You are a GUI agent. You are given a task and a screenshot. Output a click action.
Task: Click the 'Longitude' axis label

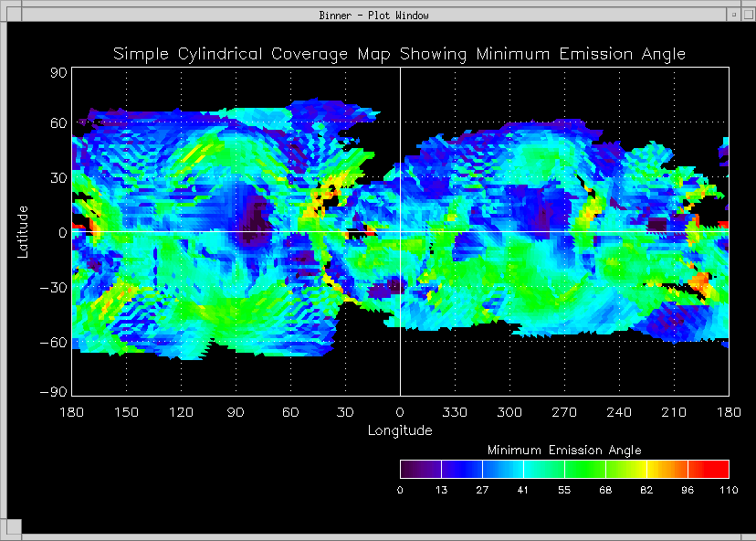coord(400,430)
